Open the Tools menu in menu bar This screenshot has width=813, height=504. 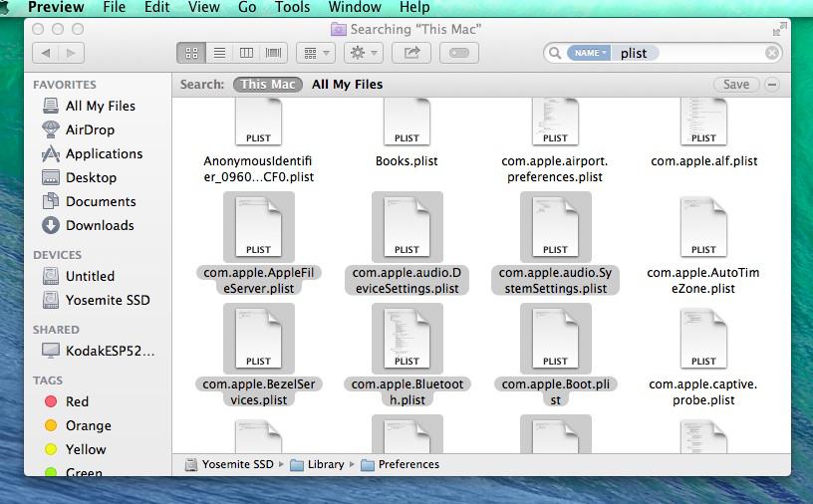[x=292, y=7]
